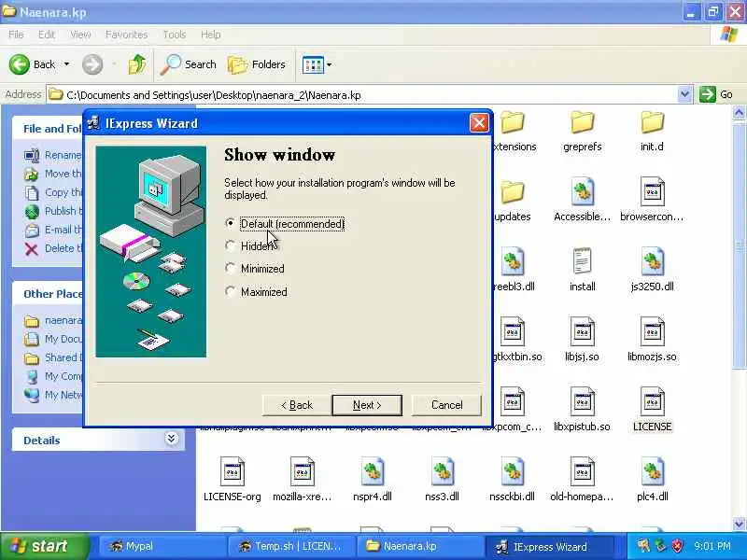Cancel the IExpress Wizard
Screen dimensions: 747x560
pos(446,405)
